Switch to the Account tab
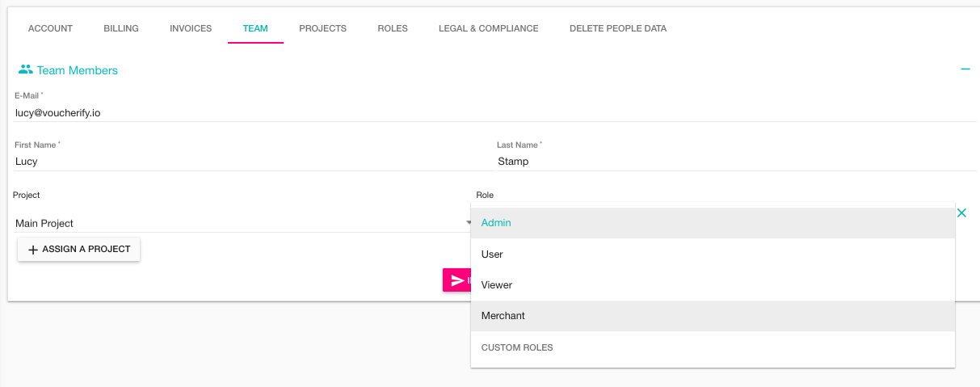The image size is (980, 387). [x=50, y=28]
